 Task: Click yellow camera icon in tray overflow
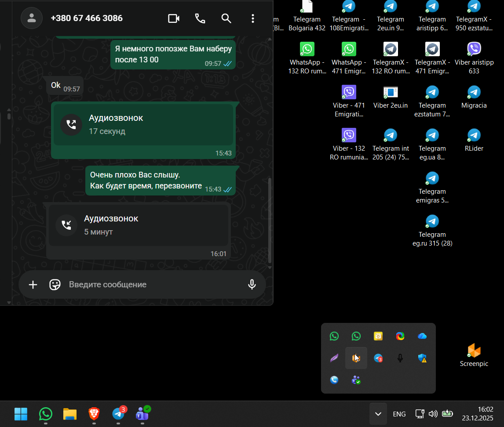(378, 336)
